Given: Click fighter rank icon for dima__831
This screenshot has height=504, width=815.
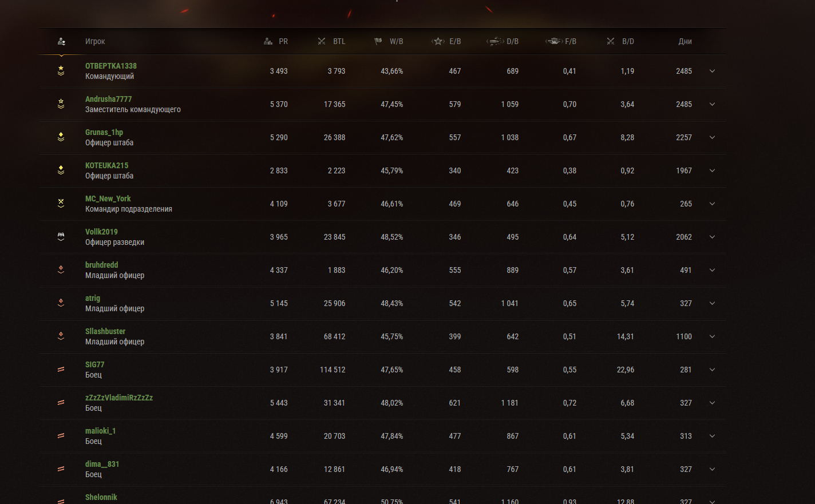Looking at the screenshot, I should [61, 469].
